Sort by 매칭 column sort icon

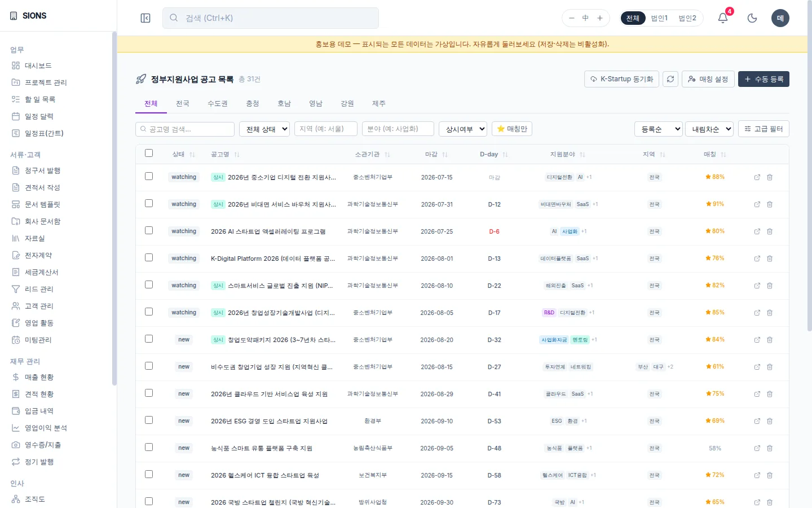tap(723, 155)
